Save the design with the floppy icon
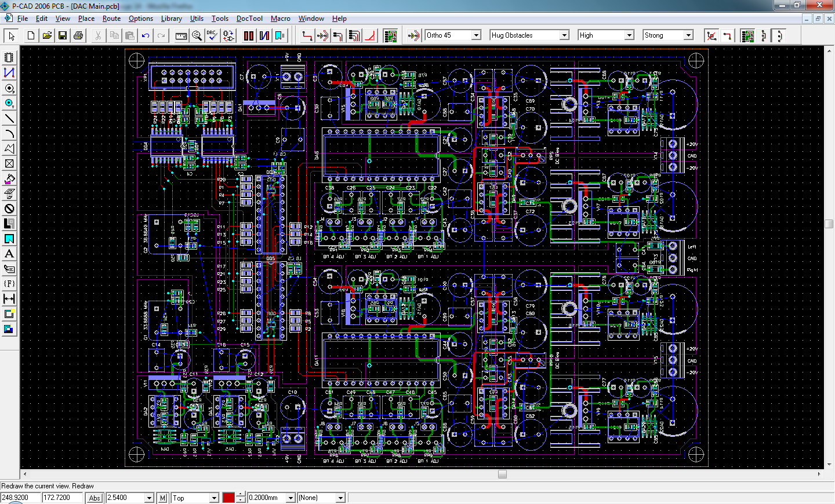 click(x=63, y=36)
